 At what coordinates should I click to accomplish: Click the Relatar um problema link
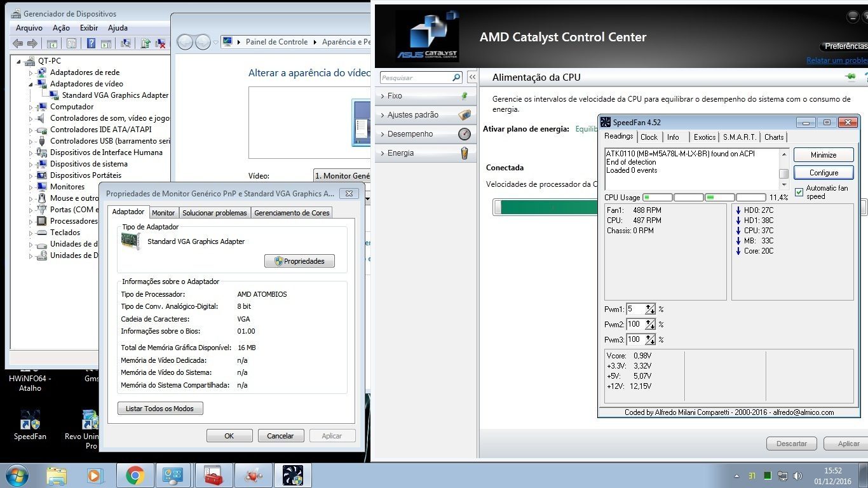click(x=837, y=60)
